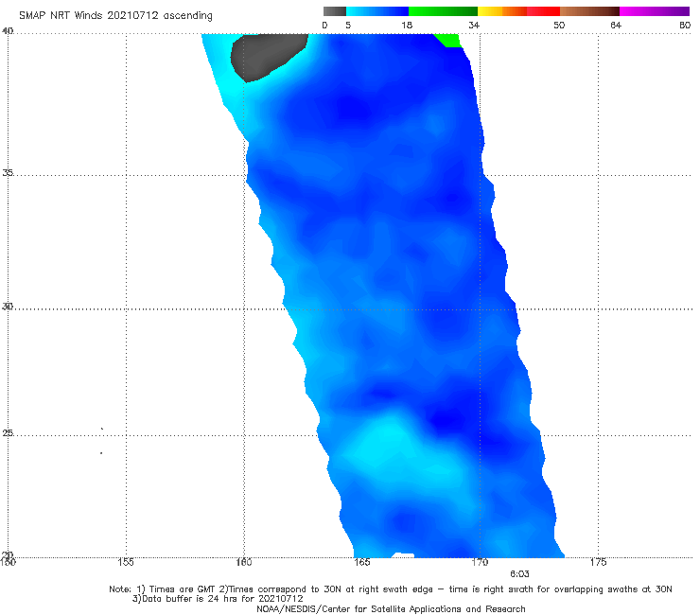
Task: Click the bright green wind patch at the swath top
Action: (x=448, y=40)
